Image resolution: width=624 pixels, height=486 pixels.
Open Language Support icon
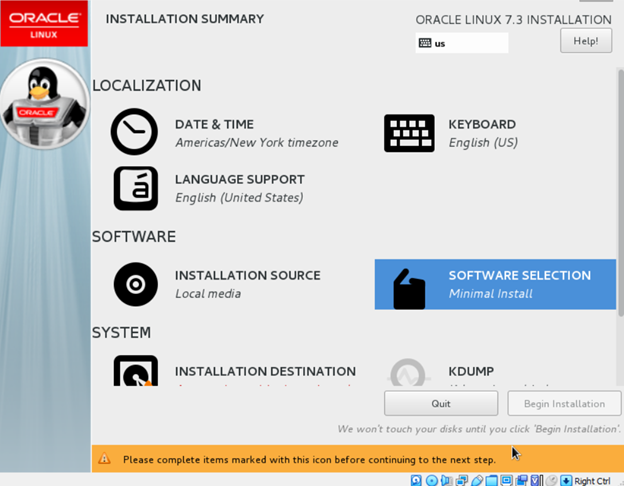pos(136,188)
